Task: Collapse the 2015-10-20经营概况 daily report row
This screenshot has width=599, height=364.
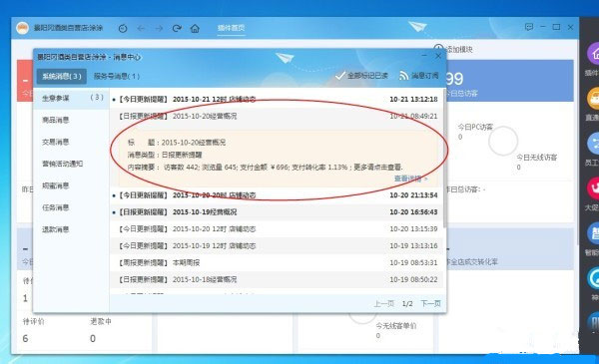Action: pyautogui.click(x=276, y=116)
